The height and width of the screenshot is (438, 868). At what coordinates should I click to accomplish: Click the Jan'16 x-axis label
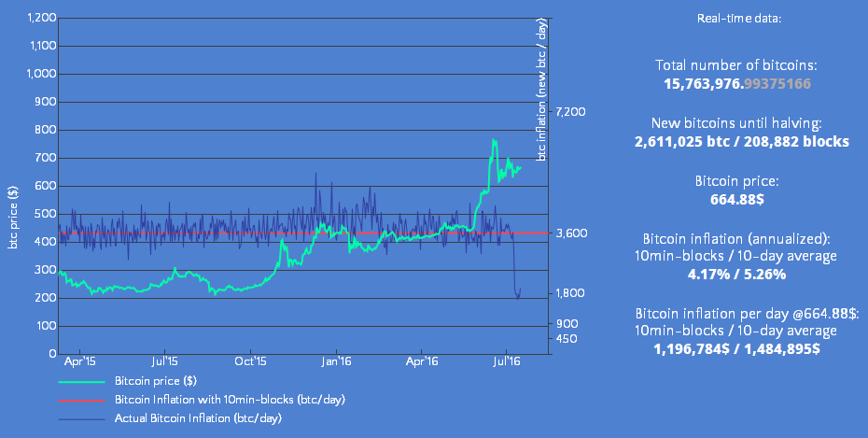coord(336,361)
